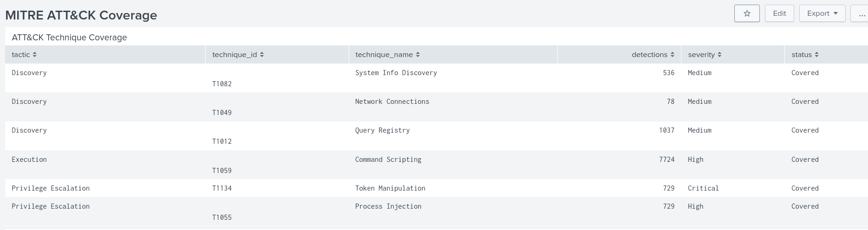Sort by status column
The image size is (868, 230).
(805, 55)
